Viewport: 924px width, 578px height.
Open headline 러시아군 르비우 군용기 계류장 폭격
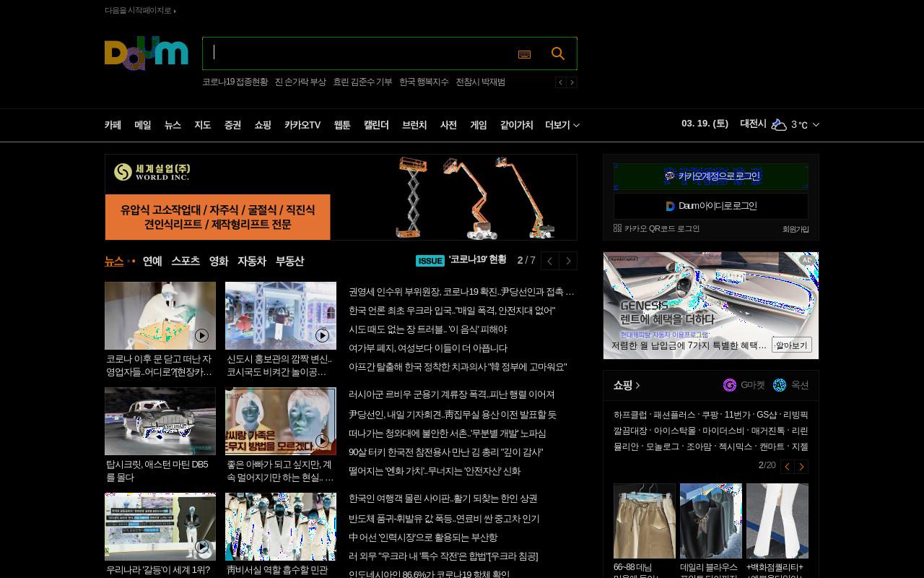click(452, 394)
